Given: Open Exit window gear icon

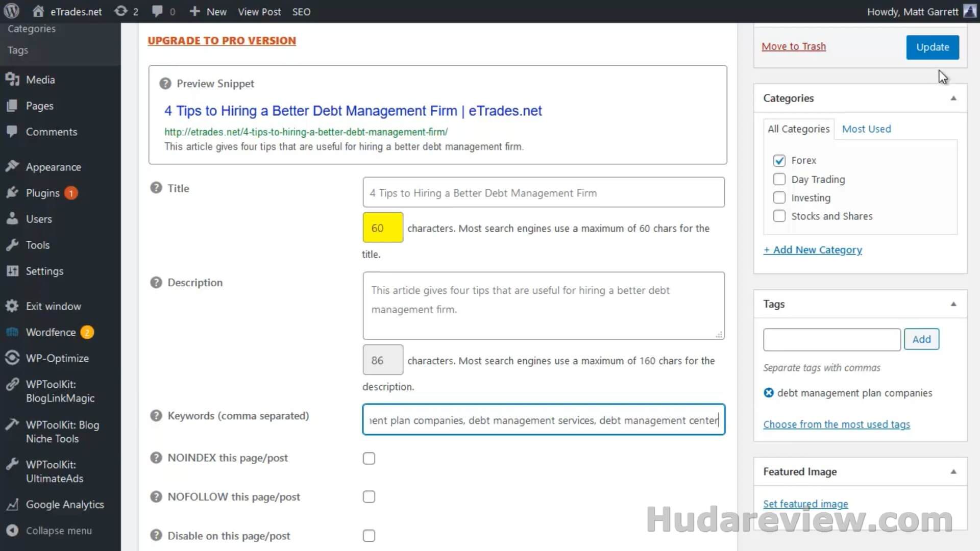Looking at the screenshot, I should click(12, 306).
